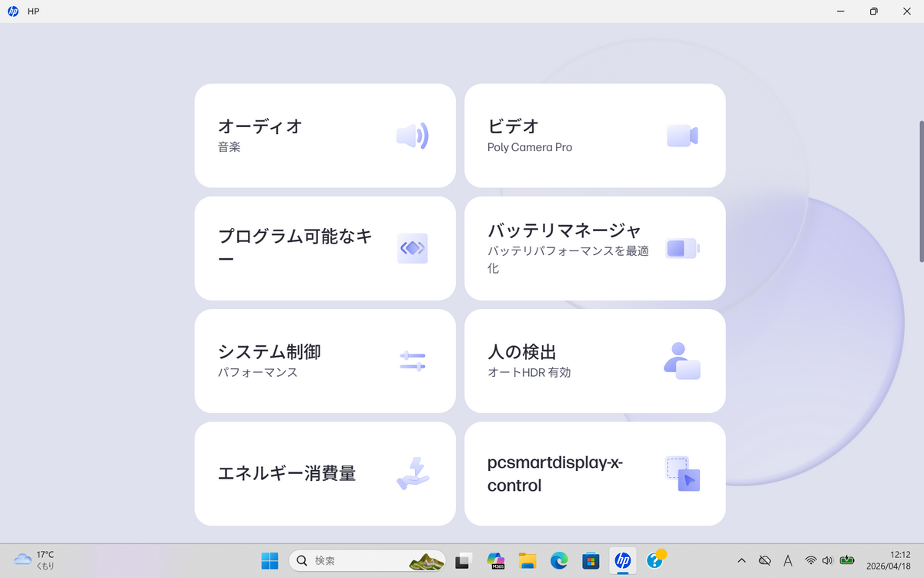The image size is (924, 578).
Task: Open the weather widget showing 17°C
Action: tap(35, 560)
